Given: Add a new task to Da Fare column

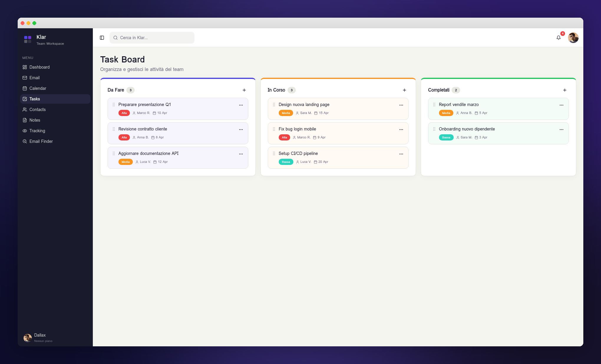Looking at the screenshot, I should (244, 90).
